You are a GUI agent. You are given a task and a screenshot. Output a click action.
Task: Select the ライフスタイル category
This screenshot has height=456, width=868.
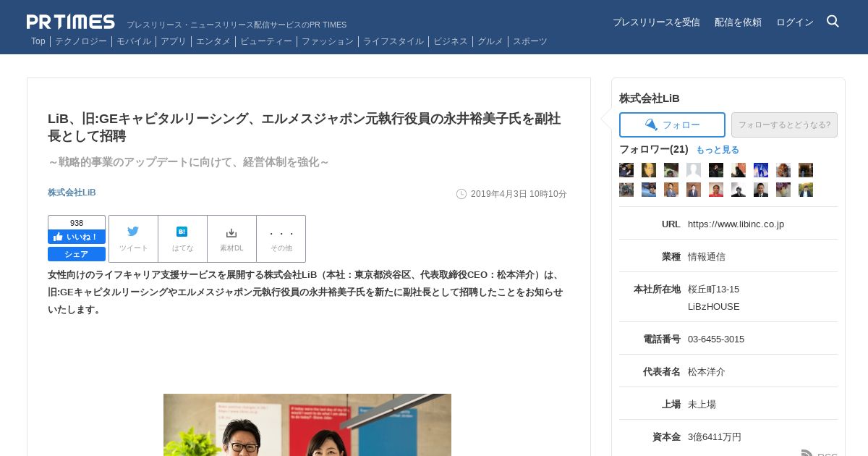pos(393,41)
